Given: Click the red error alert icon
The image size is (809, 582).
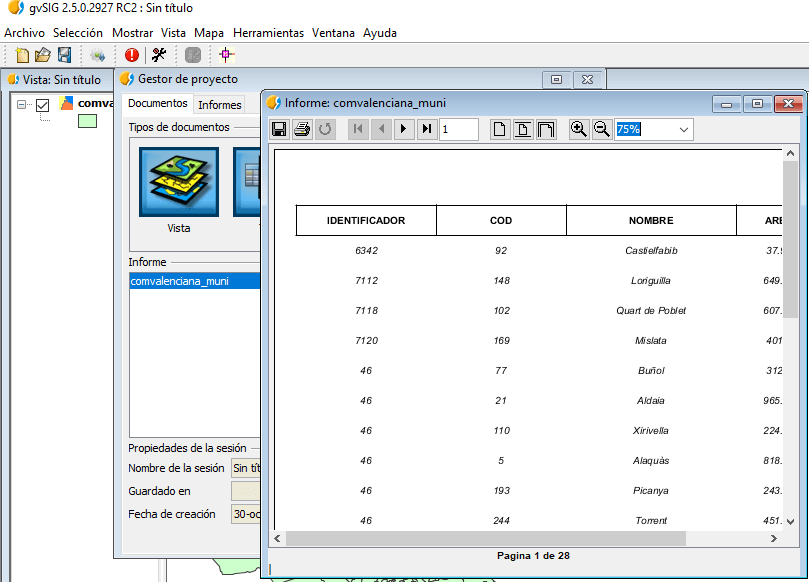Looking at the screenshot, I should [131, 55].
